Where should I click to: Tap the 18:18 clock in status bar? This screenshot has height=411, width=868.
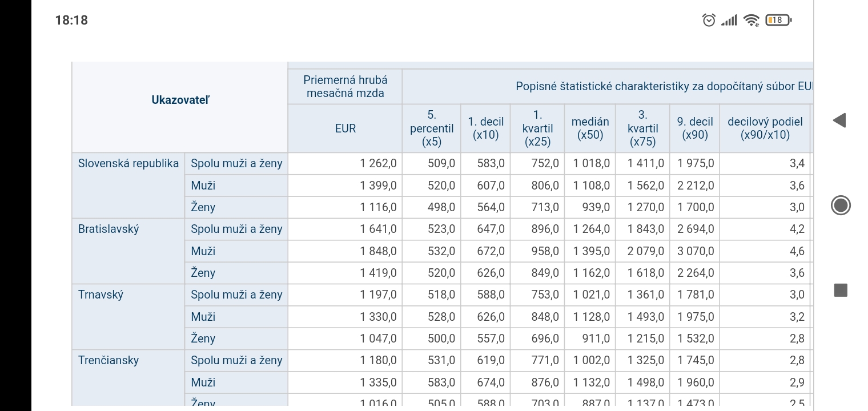[x=71, y=21]
